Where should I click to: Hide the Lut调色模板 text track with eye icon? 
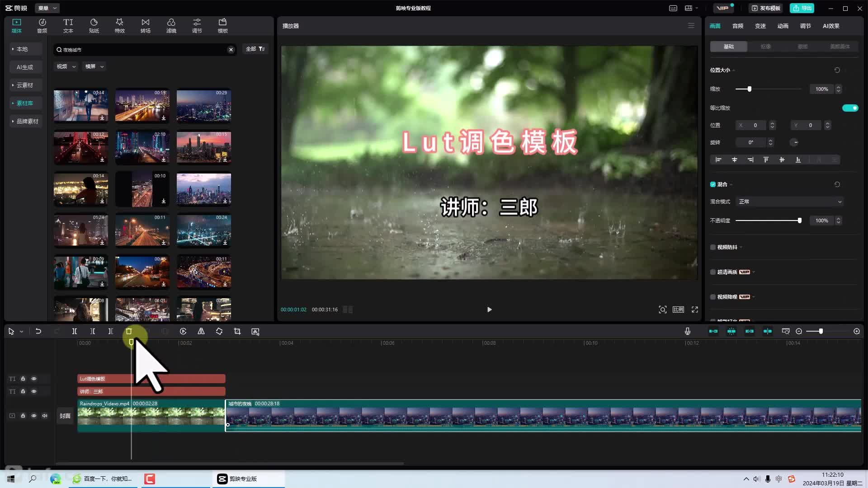point(34,379)
